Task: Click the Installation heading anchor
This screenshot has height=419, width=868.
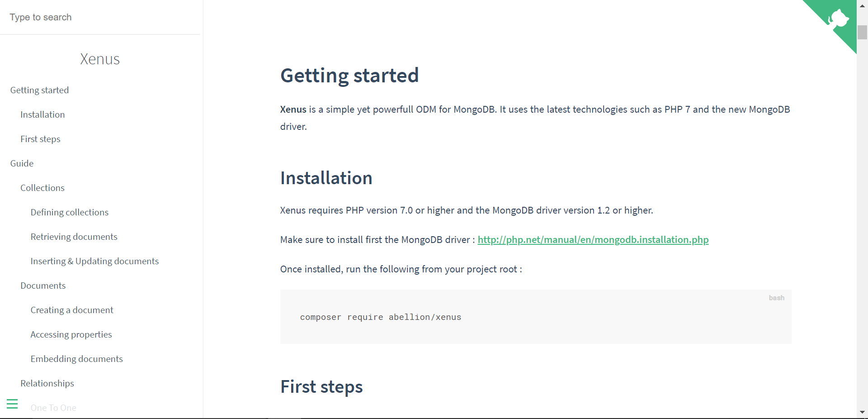Action: click(x=326, y=178)
